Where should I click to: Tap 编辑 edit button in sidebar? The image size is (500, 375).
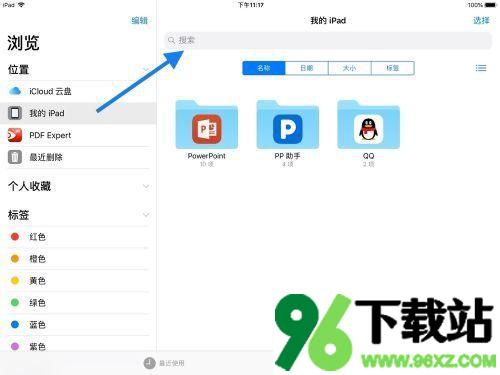139,21
